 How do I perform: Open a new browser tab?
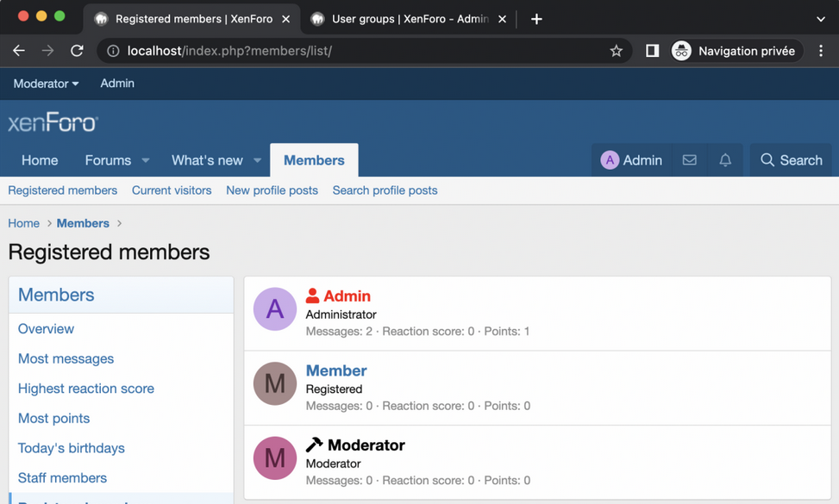[x=536, y=19]
